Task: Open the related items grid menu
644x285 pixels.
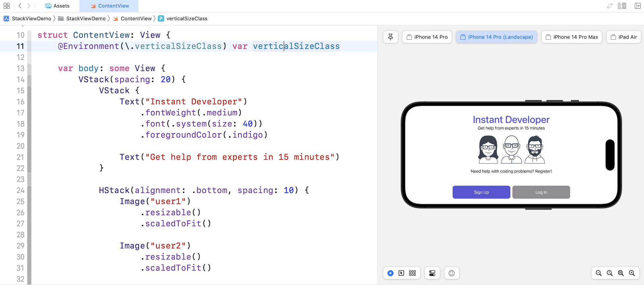Action: 7,6
